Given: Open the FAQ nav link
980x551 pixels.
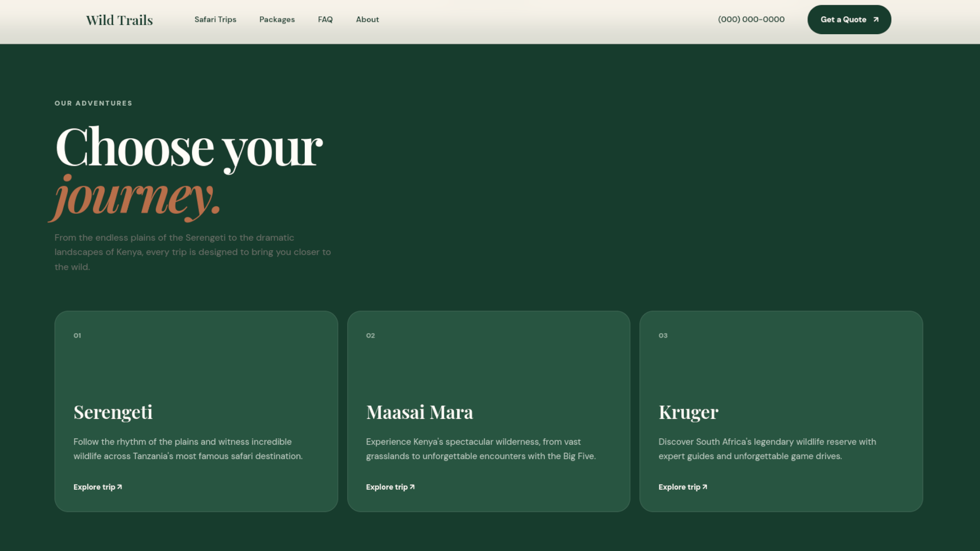Looking at the screenshot, I should coord(325,19).
